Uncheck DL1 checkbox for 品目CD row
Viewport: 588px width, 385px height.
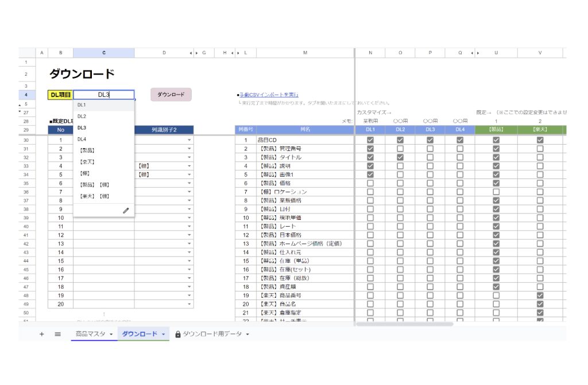tap(370, 140)
